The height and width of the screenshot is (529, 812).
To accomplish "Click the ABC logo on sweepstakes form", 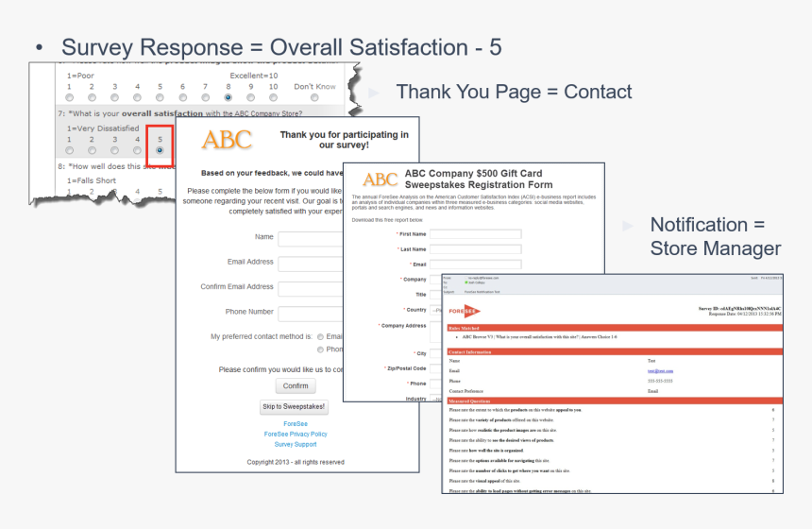I will tap(381, 179).
